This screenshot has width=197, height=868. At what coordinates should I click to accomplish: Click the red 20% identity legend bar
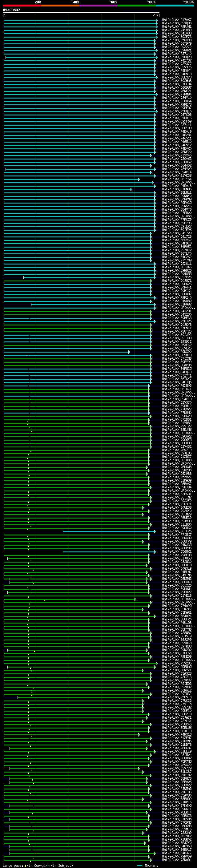pos(22,6)
